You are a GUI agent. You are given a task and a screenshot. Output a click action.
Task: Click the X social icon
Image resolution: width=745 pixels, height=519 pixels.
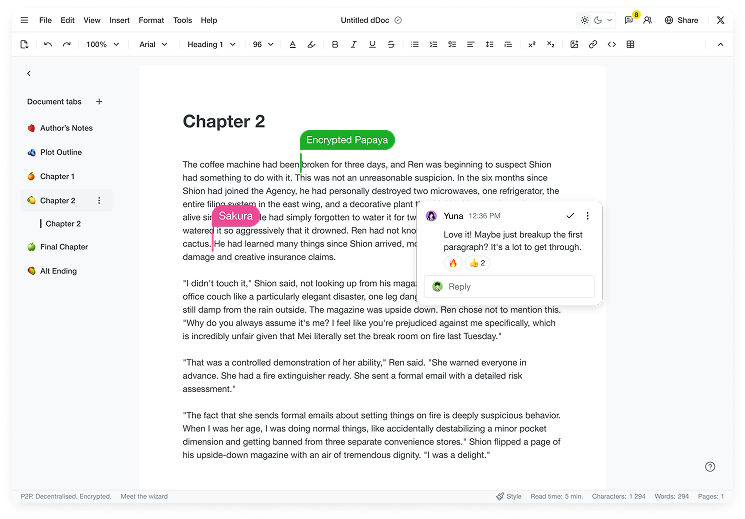point(720,20)
